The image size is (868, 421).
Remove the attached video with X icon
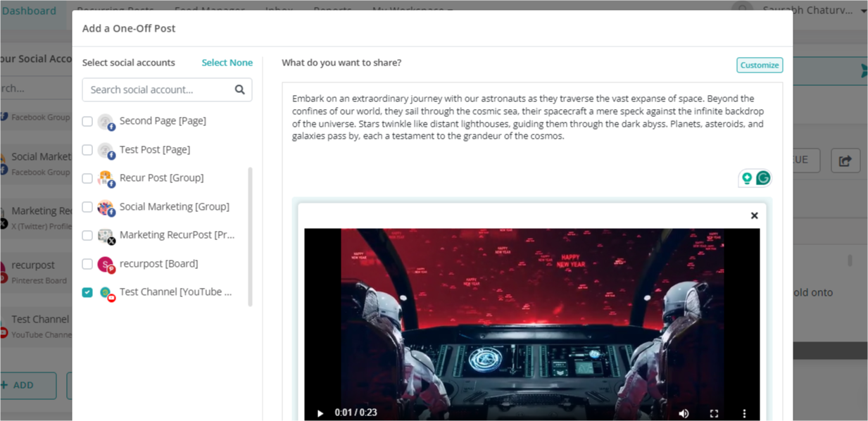click(x=754, y=215)
